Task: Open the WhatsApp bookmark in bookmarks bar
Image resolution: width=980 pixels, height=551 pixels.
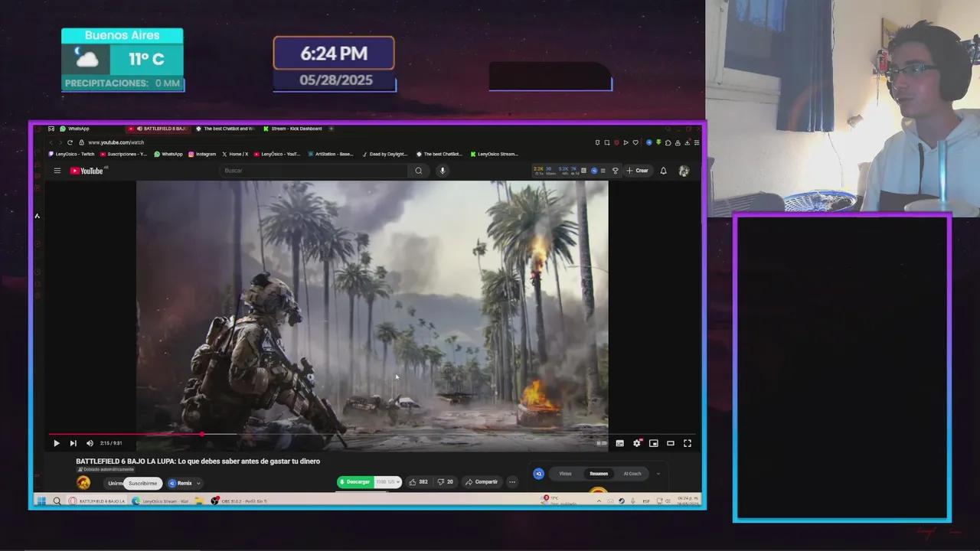Action: [x=168, y=154]
